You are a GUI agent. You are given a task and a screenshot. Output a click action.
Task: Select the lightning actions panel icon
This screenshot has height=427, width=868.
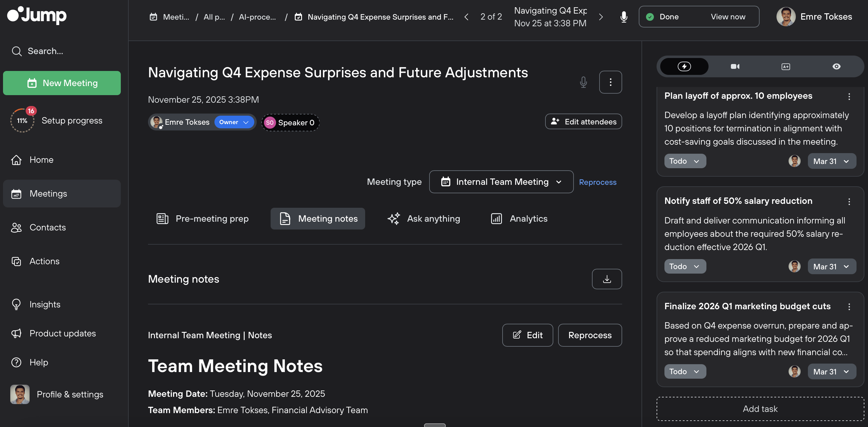(684, 66)
